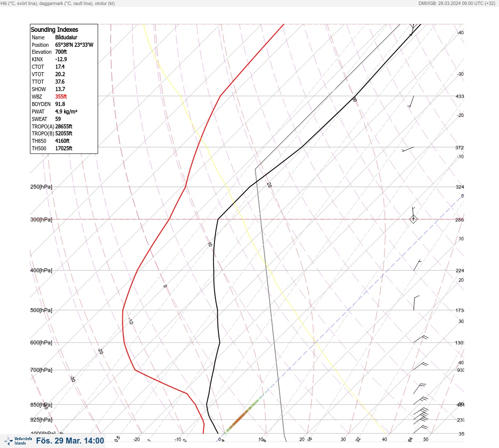Select the TH500 value '17025ft'
This screenshot has width=499, height=448.
64,148
